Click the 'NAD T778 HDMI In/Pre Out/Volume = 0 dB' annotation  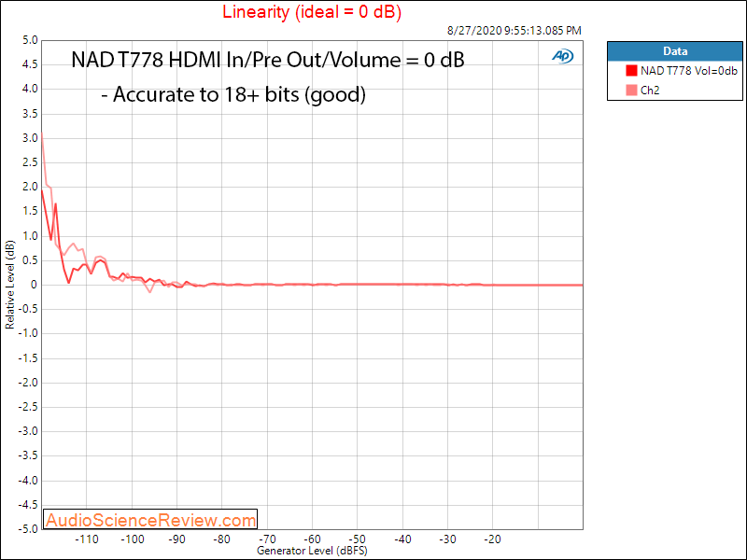[x=268, y=60]
